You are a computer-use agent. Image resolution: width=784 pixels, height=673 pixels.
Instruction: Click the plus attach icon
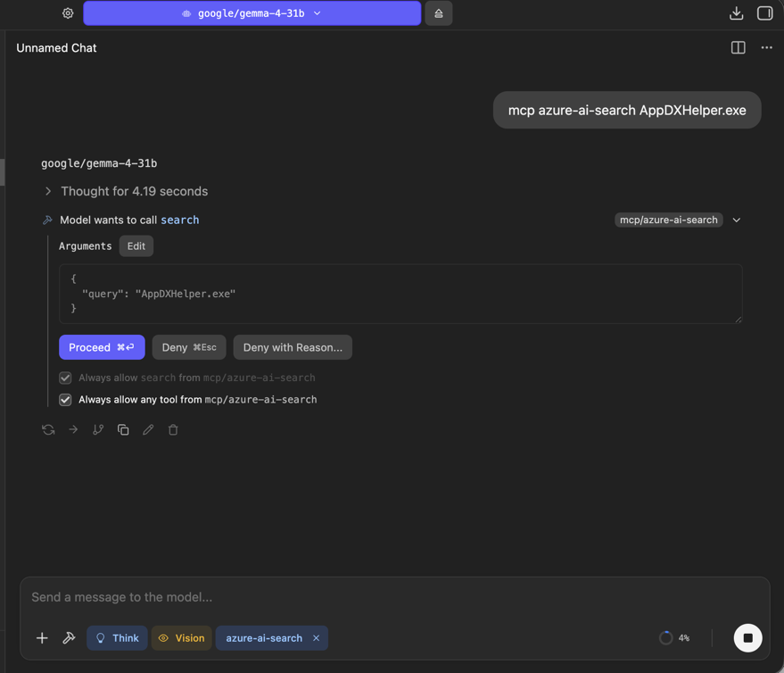click(42, 638)
